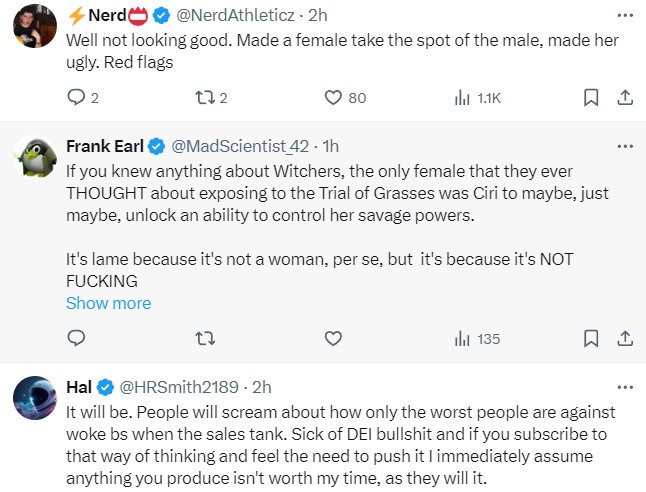The width and height of the screenshot is (646, 492).
Task: View analytics showing 135 views
Action: (477, 339)
